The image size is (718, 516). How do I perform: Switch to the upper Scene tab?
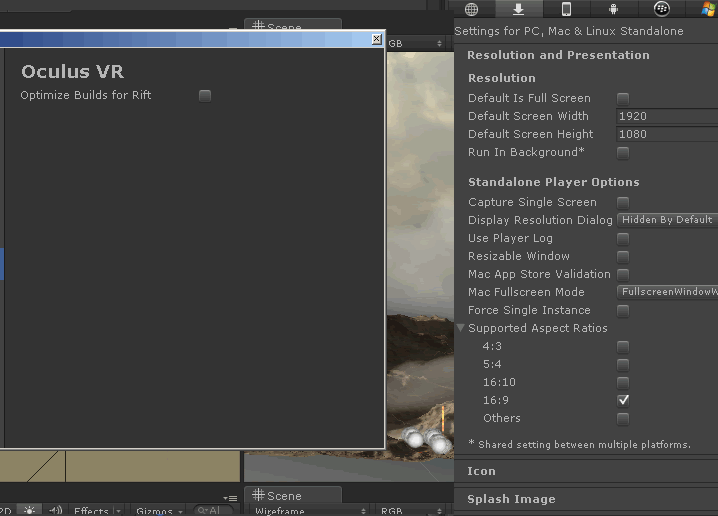293,25
